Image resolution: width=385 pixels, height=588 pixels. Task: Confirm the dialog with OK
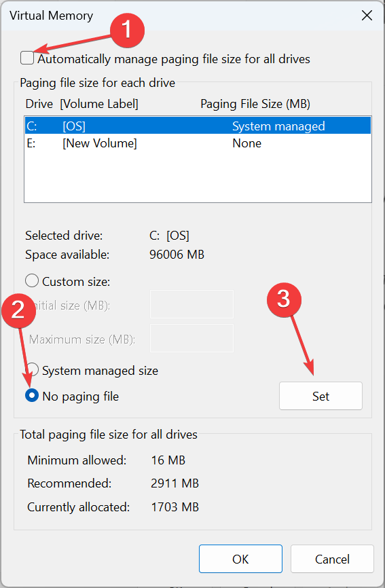pos(240,559)
